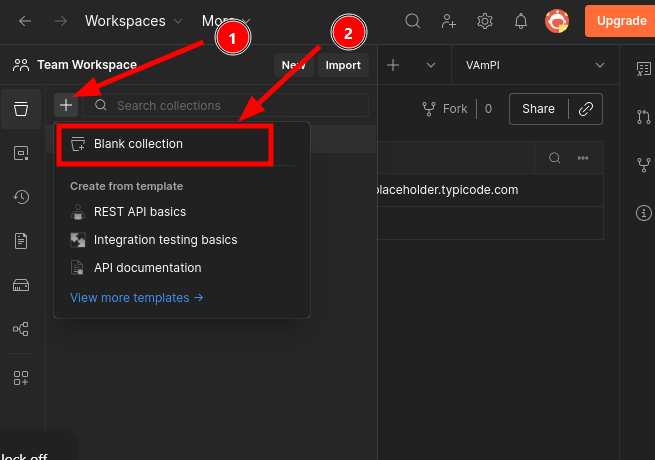This screenshot has width=655, height=460.
Task: Click the Upgrade button
Action: point(620,21)
